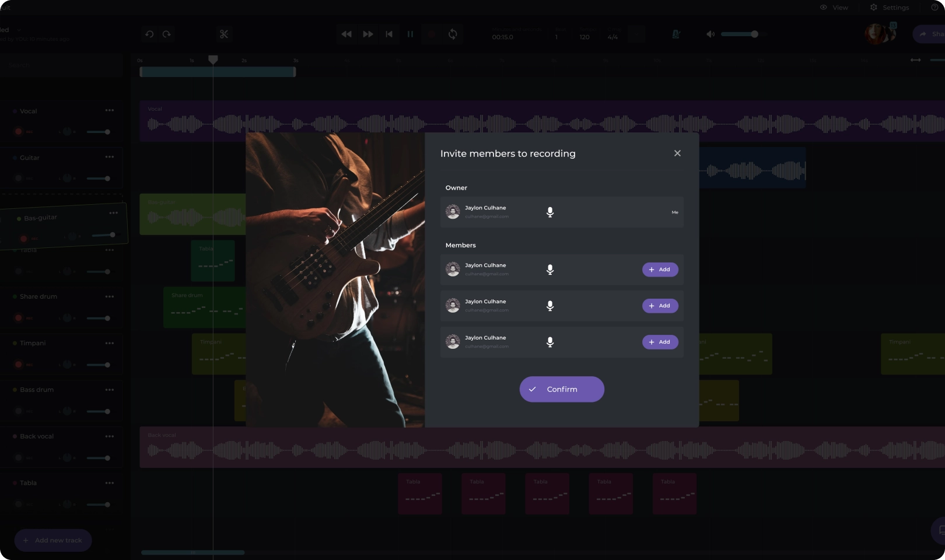Open the Share drum track options menu
Viewport: 945px width, 560px height.
pos(110,297)
